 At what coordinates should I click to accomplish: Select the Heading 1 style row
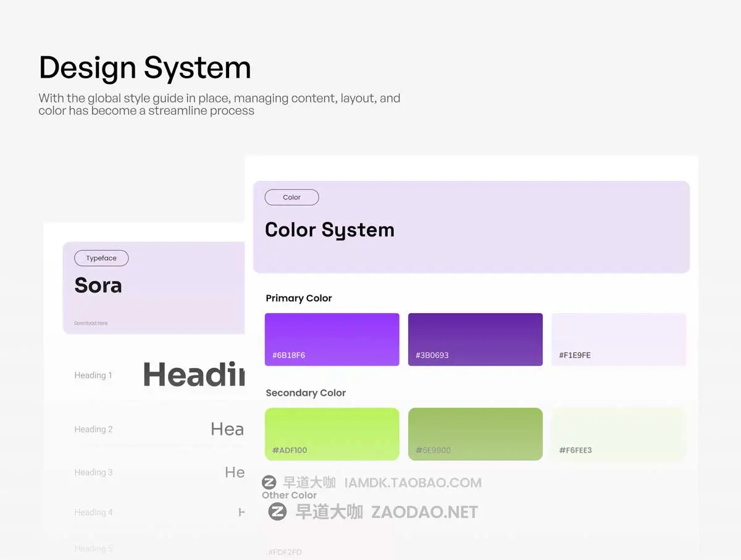click(x=93, y=375)
